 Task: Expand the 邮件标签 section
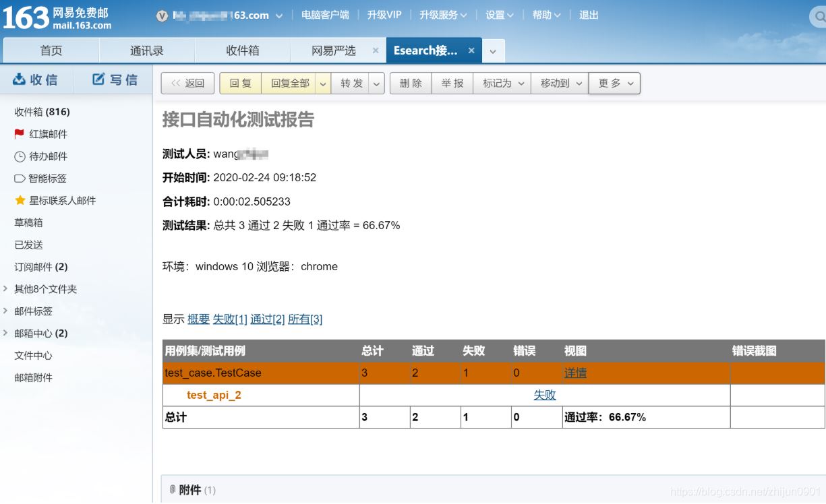click(7, 311)
